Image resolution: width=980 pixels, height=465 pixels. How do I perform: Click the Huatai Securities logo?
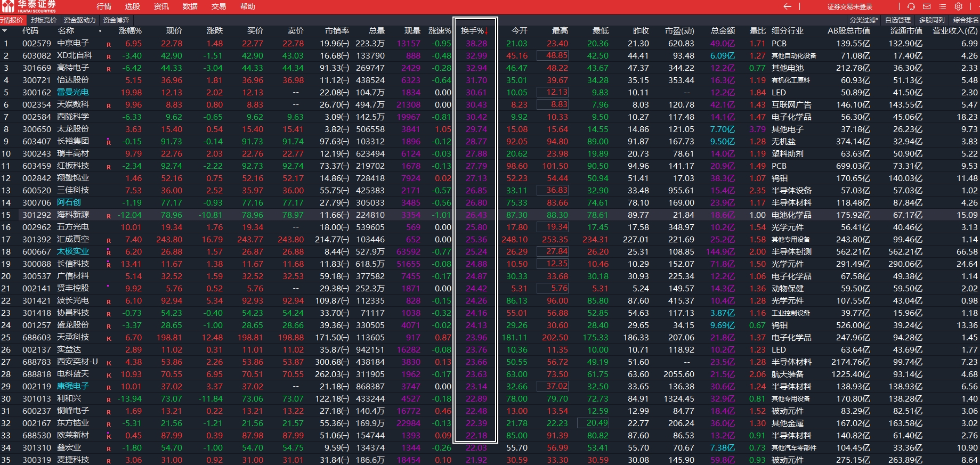point(29,6)
